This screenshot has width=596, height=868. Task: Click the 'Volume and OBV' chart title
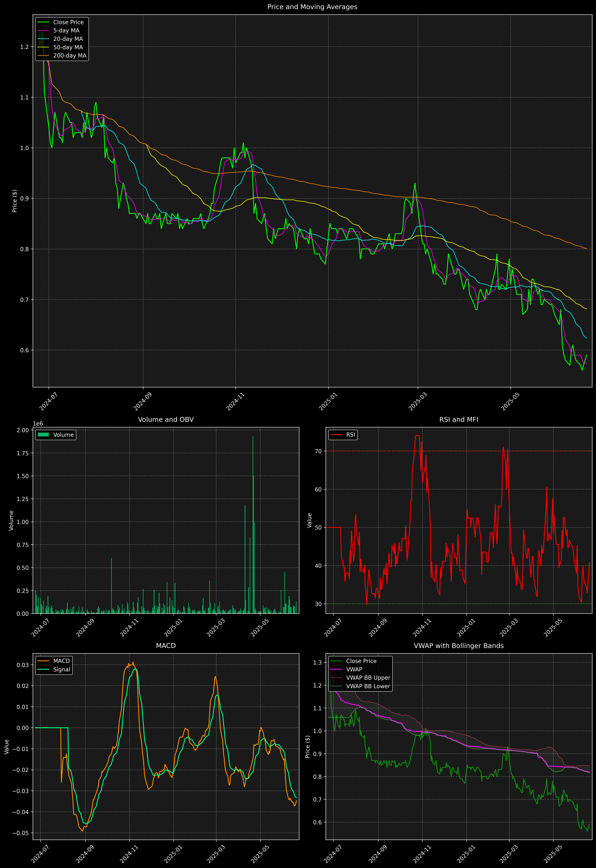coord(166,419)
